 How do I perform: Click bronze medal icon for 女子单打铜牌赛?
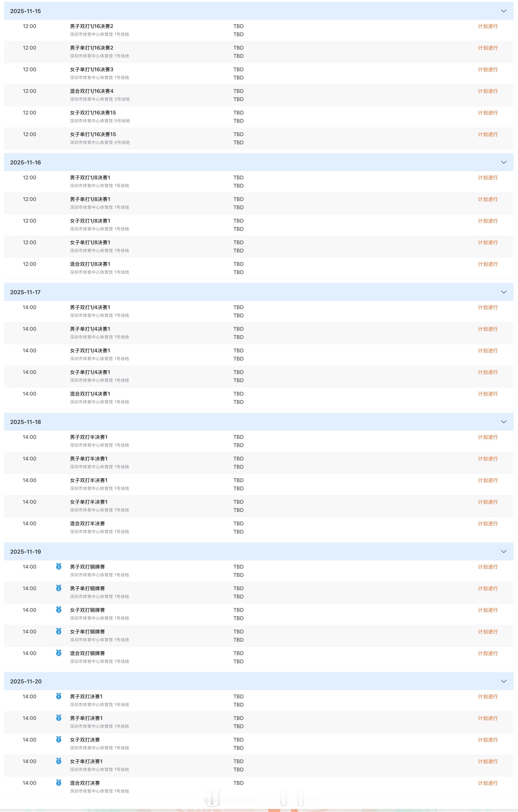tap(59, 631)
